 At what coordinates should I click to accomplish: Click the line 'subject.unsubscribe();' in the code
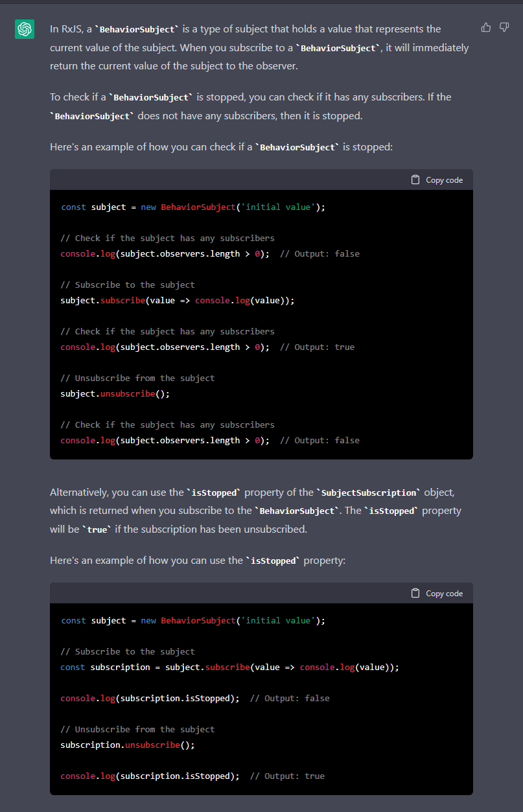(x=115, y=393)
